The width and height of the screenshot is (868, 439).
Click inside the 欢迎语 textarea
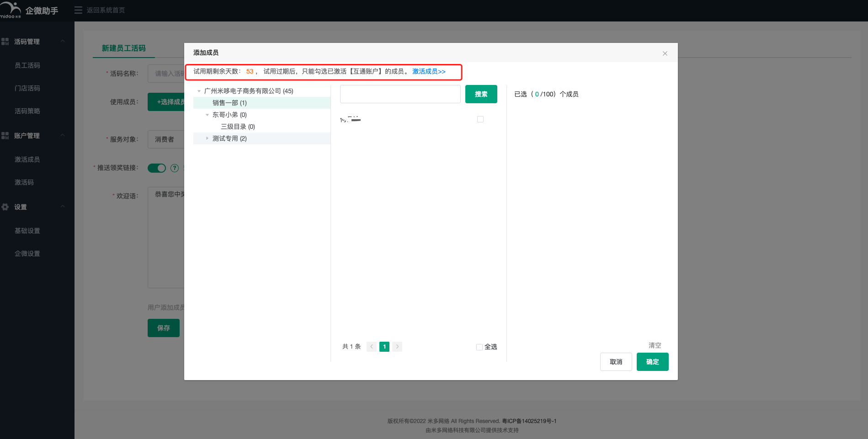166,238
